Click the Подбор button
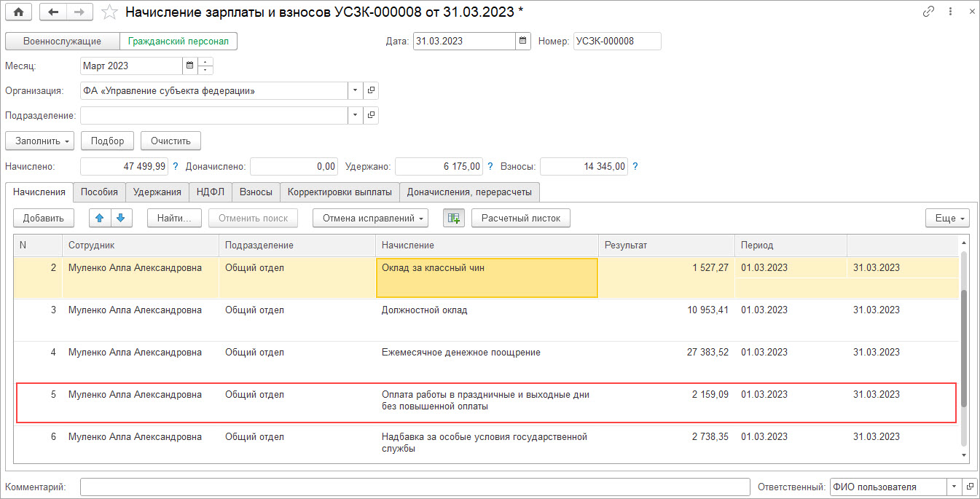The image size is (980, 499). coord(107,141)
